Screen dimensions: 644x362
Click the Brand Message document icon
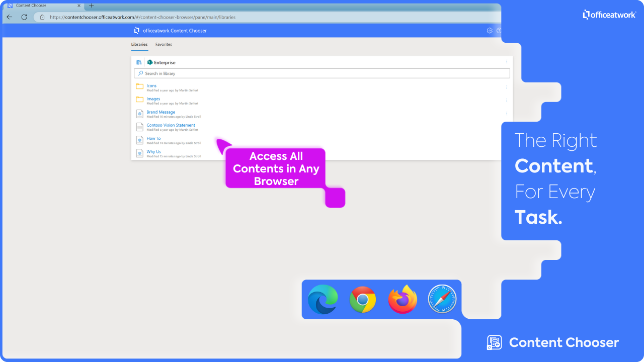pos(140,114)
